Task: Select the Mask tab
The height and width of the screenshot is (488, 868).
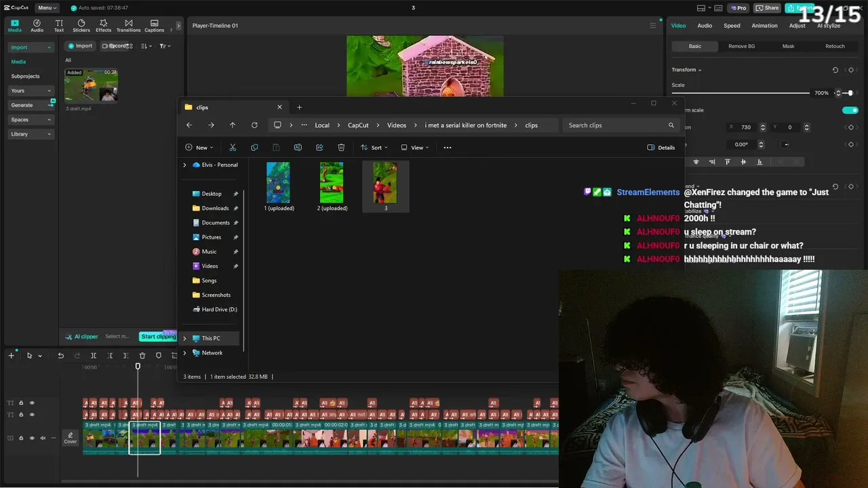Action: coord(788,46)
